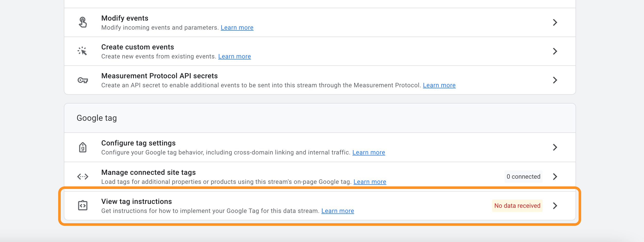Open Measurement Protocol API secrets chevron

(x=555, y=80)
